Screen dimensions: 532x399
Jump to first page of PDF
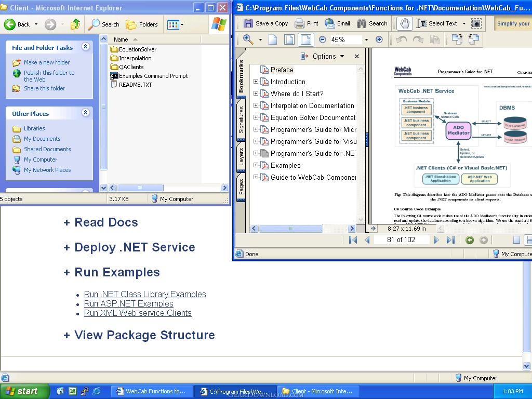[353, 240]
